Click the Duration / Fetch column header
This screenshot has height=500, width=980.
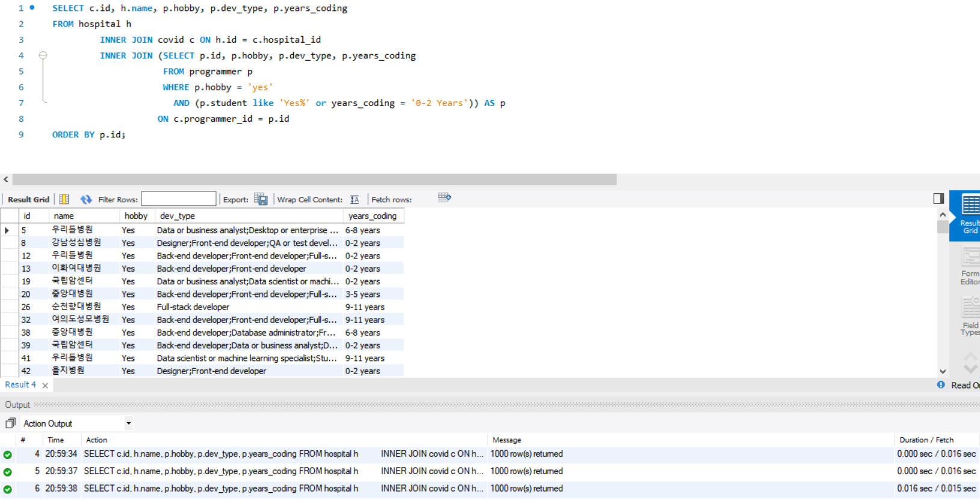coord(926,440)
